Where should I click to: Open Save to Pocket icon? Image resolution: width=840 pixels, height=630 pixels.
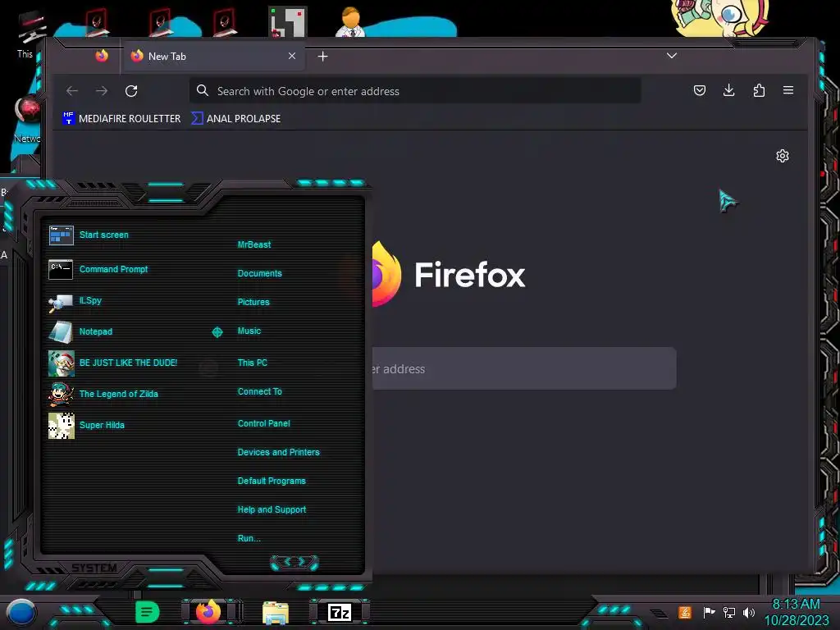pyautogui.click(x=700, y=90)
